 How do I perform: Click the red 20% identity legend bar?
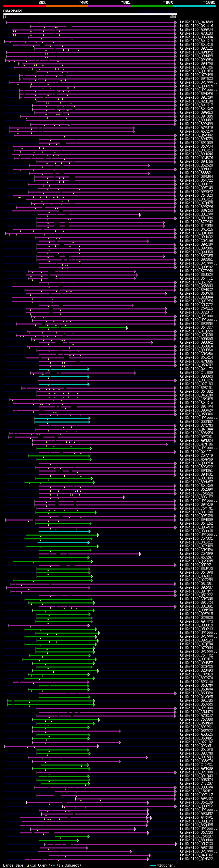click(x=24, y=6)
